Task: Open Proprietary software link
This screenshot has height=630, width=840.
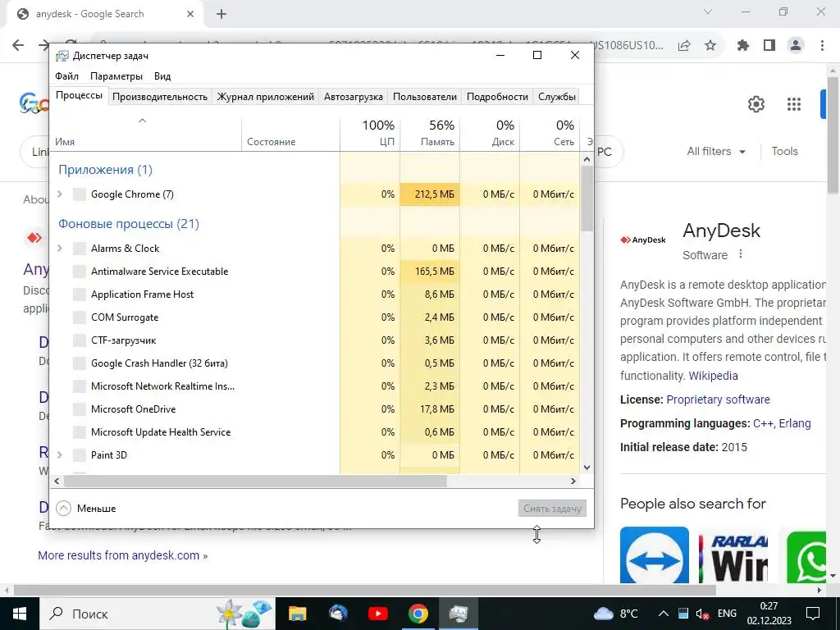Action: coord(718,399)
